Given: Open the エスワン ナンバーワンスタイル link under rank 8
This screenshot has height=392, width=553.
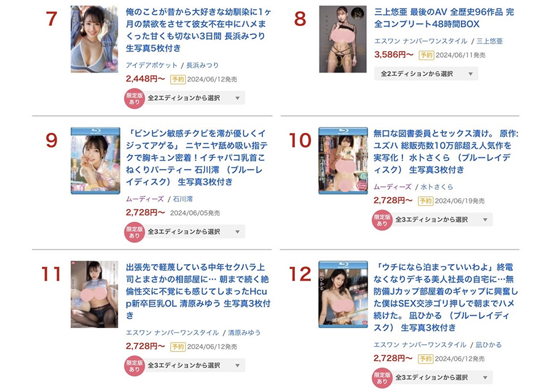Looking at the screenshot, I should click(421, 41).
